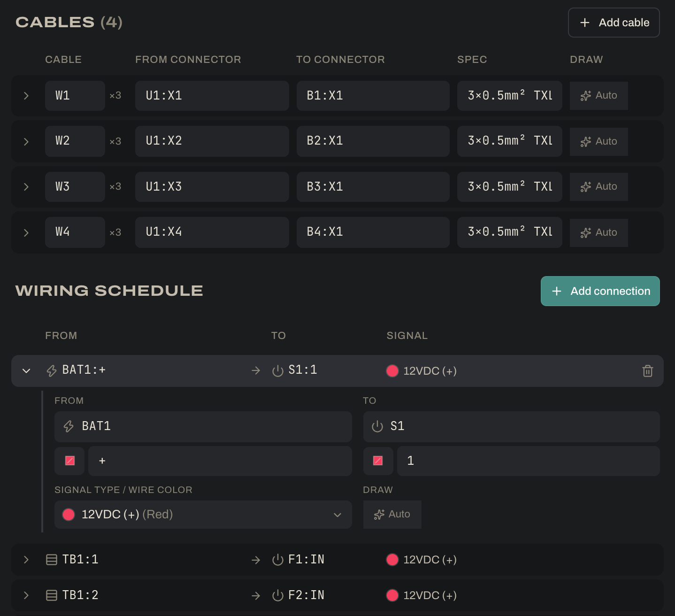Expand cable W4 row
Image resolution: width=675 pixels, height=616 pixels.
26,232
